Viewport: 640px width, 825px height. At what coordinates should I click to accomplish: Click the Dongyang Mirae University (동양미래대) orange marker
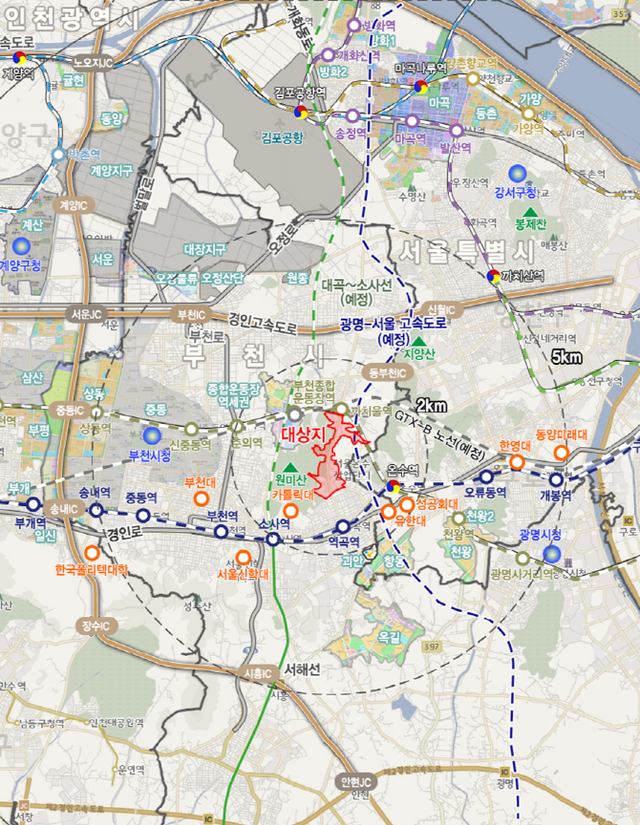[x=560, y=451]
